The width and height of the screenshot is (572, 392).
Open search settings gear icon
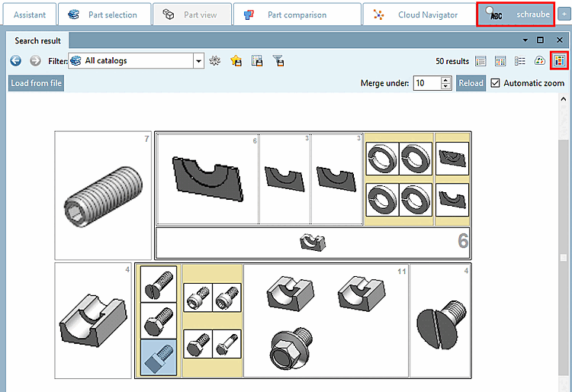click(x=215, y=60)
